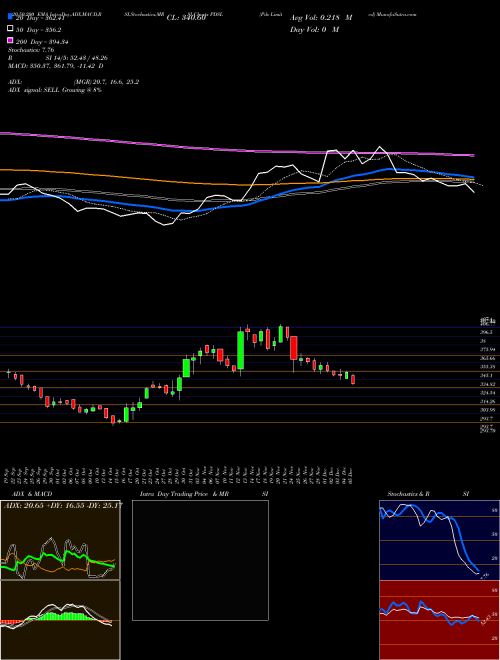Open the empty Intra Day Trading Price panel
This screenshot has height=660, width=500.
click(x=200, y=560)
